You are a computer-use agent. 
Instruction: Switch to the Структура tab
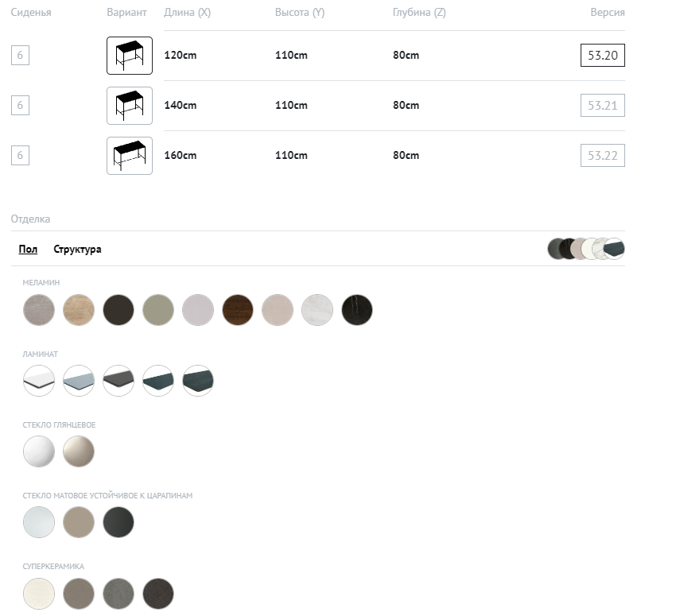click(77, 250)
